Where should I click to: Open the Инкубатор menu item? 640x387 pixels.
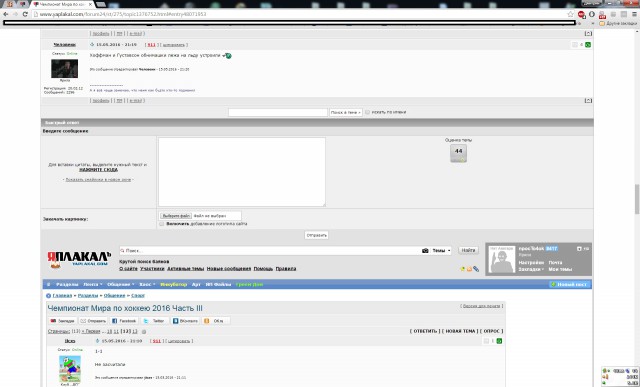pyautogui.click(x=173, y=285)
